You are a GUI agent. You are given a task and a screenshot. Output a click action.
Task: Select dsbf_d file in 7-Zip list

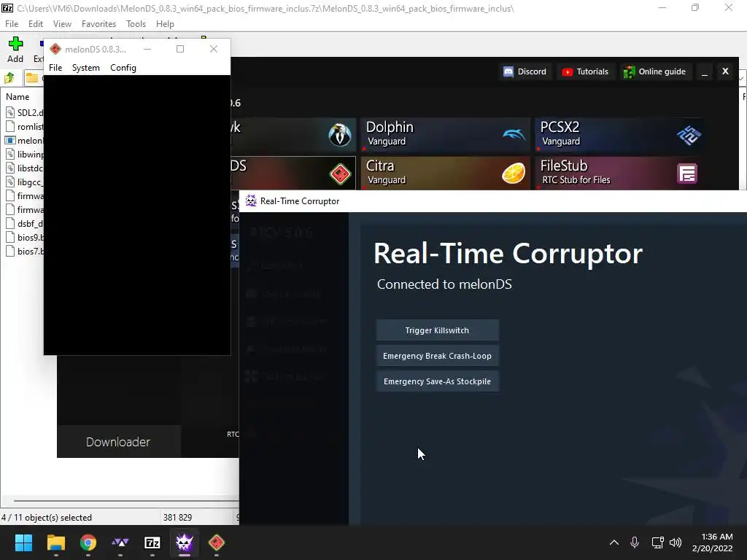(24, 223)
